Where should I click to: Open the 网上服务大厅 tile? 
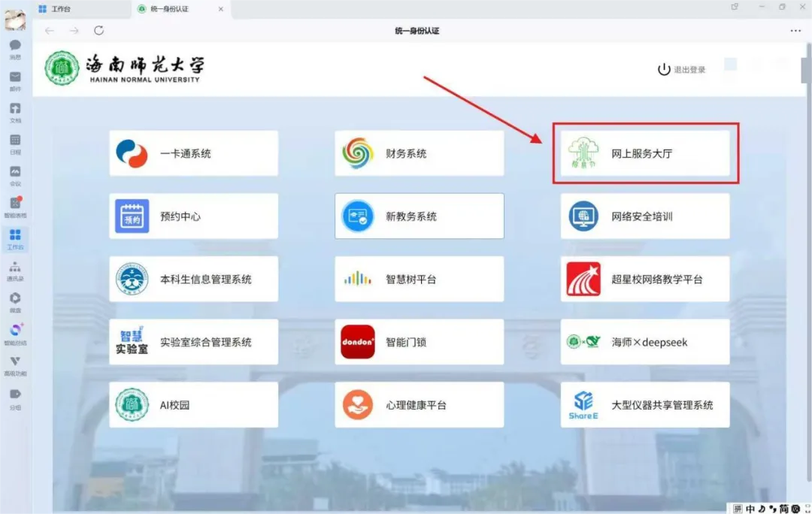point(645,153)
